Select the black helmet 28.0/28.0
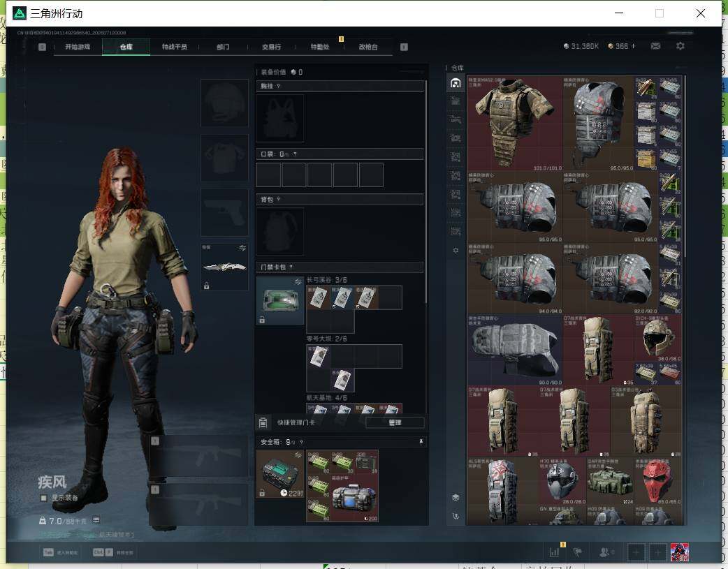728x569 pixels. [562, 481]
